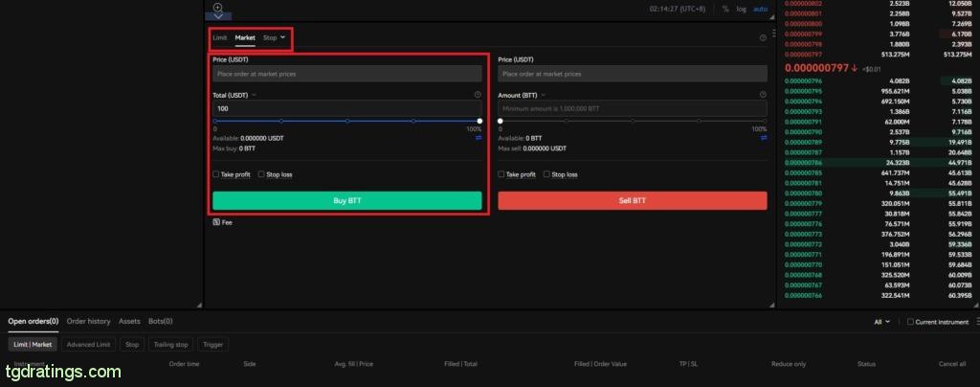Open the Assets tab
Image resolution: width=980 pixels, height=387 pixels.
[x=129, y=321]
